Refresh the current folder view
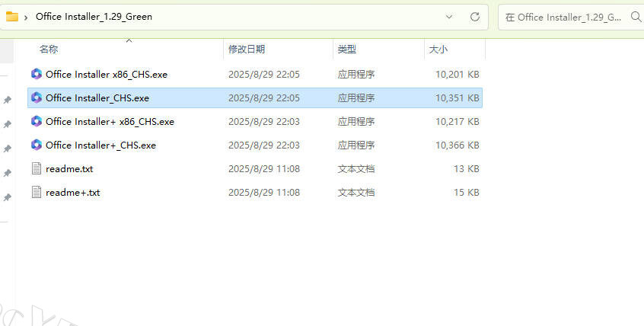 [x=475, y=17]
